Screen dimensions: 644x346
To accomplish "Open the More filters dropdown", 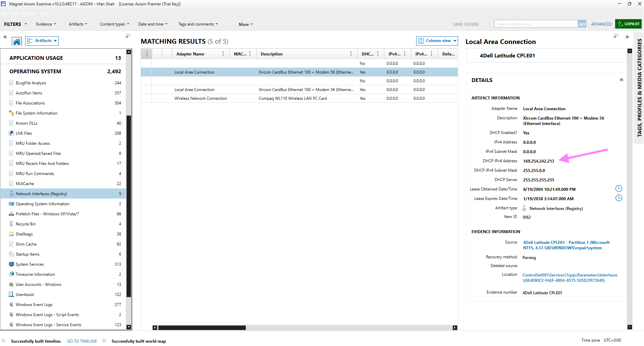I will [246, 24].
